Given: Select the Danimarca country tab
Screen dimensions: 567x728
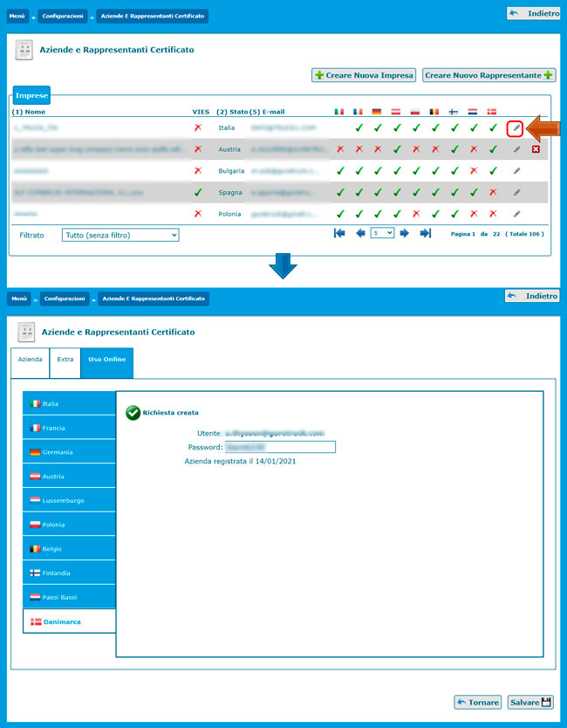Looking at the screenshot, I should (x=69, y=622).
